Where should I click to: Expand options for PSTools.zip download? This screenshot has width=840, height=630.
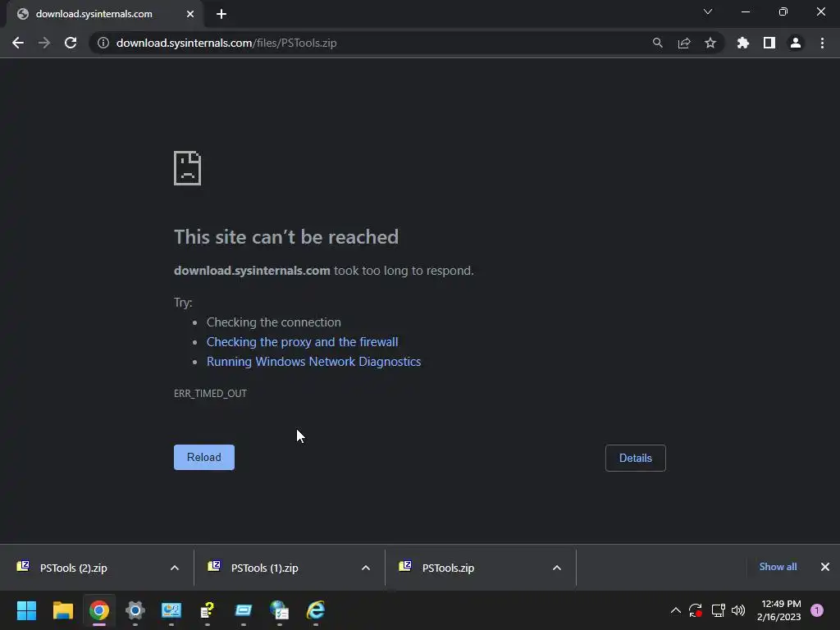pyautogui.click(x=557, y=568)
